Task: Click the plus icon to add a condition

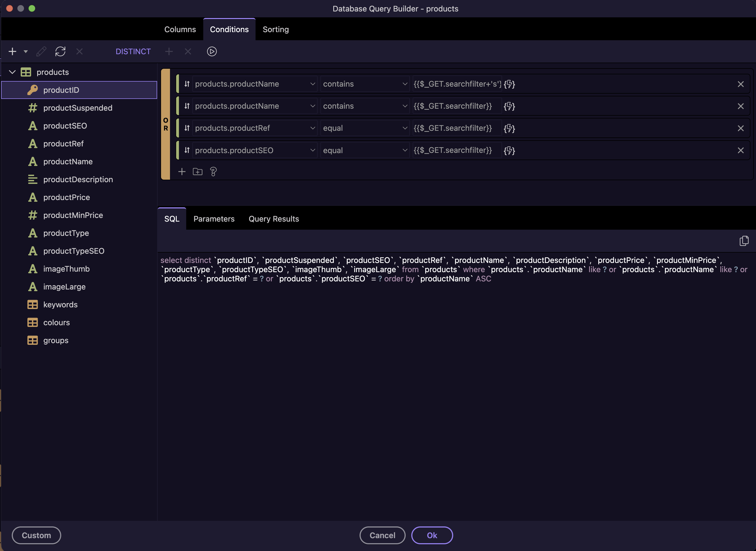Action: (181, 172)
